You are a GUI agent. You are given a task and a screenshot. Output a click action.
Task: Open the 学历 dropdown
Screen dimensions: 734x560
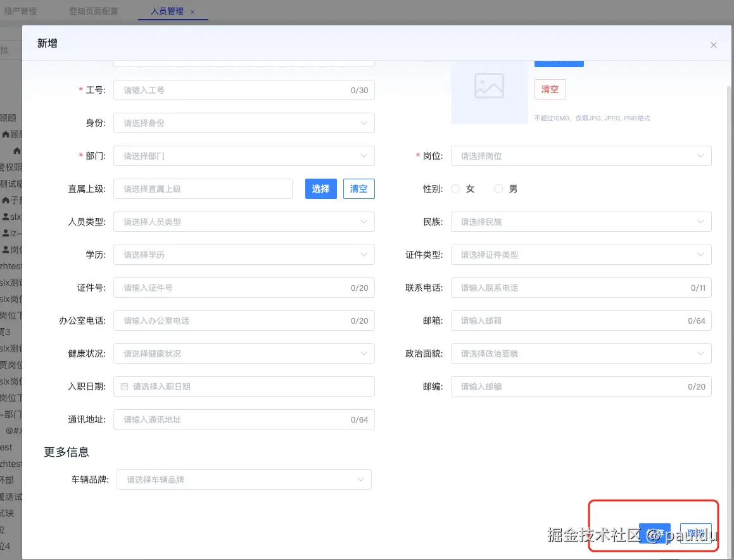244,255
